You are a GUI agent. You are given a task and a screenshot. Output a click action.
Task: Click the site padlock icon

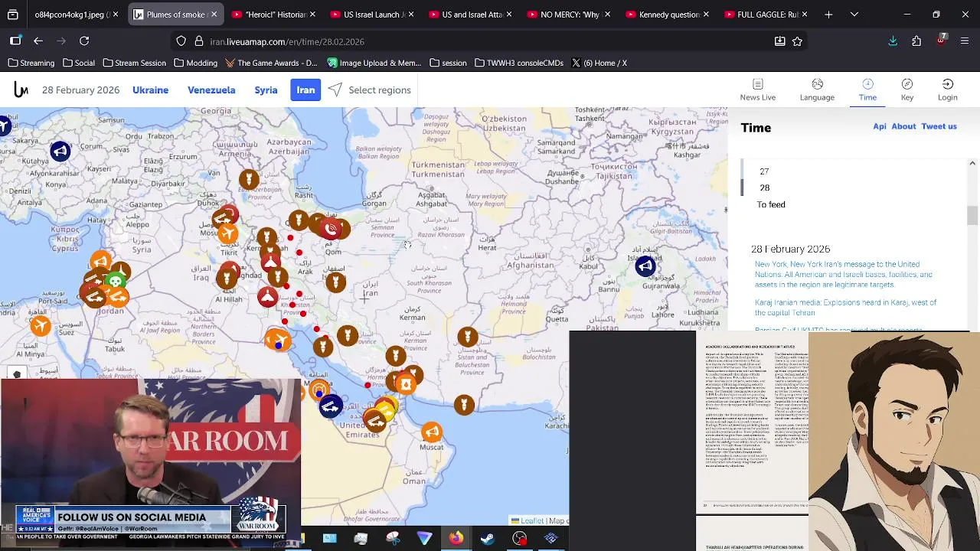198,41
